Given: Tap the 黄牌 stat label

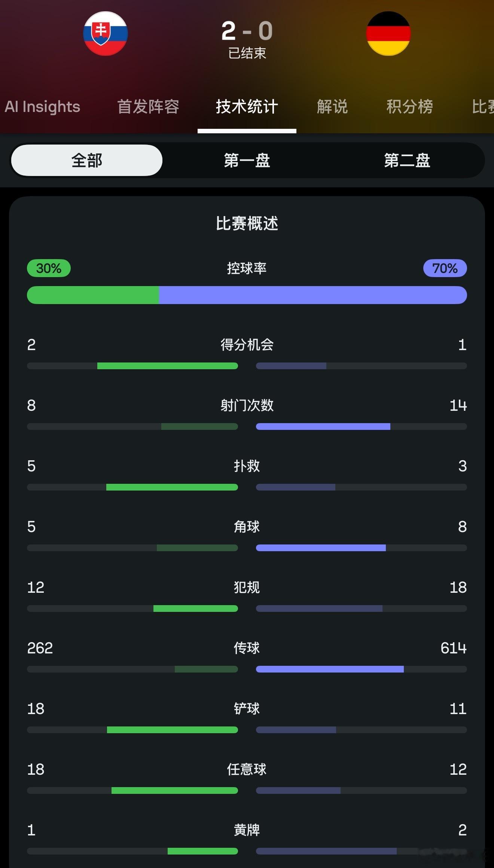Looking at the screenshot, I should click(247, 830).
